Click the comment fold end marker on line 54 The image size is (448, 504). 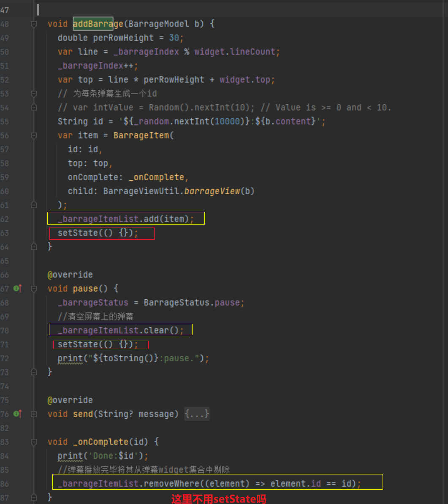tap(34, 108)
